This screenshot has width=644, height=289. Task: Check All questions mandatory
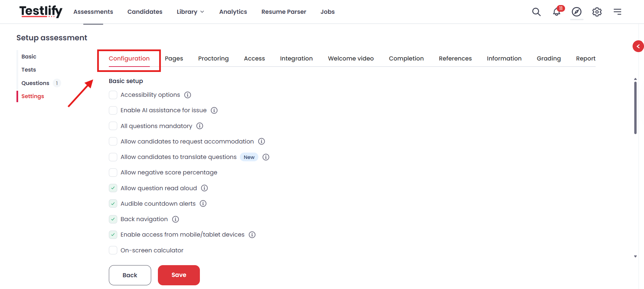113,126
